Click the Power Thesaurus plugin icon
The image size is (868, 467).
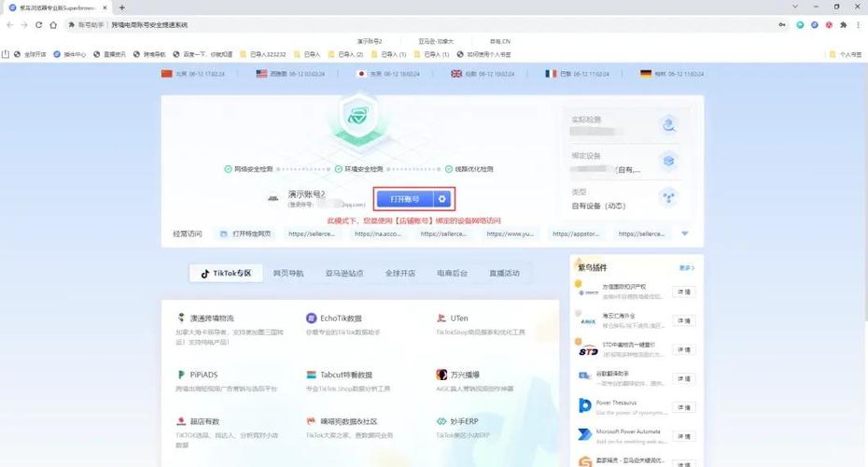[x=584, y=406]
